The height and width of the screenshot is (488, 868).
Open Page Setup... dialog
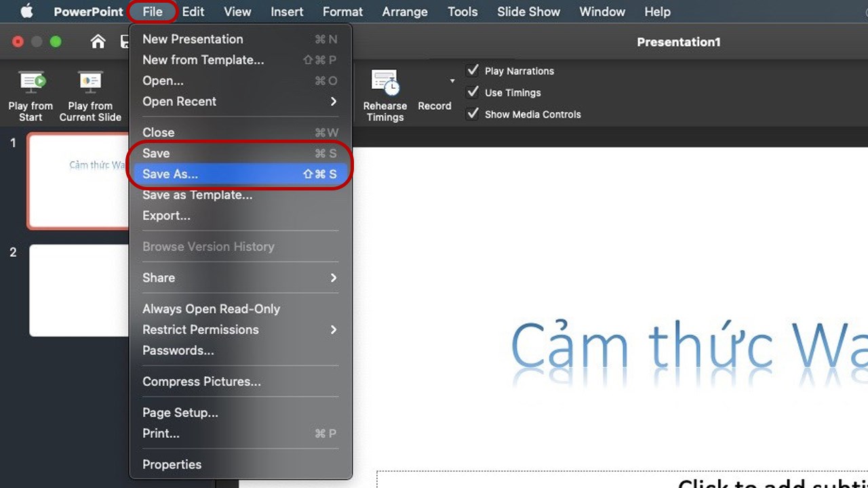point(241,413)
